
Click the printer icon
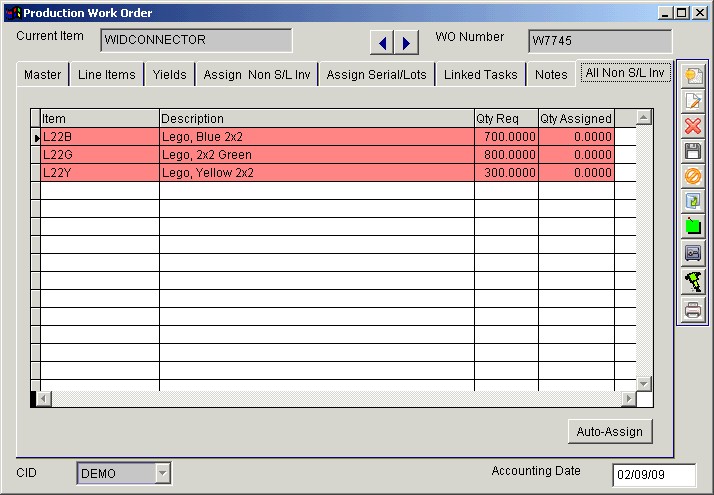692,310
